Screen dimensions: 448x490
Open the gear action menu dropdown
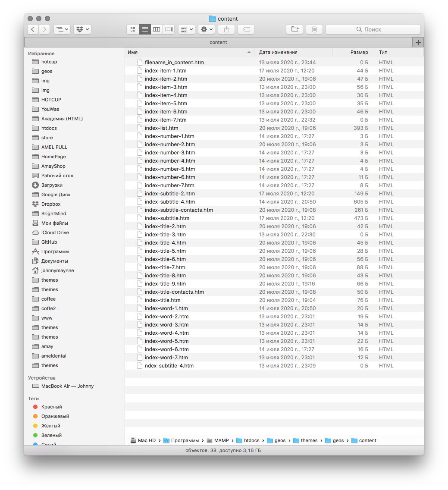206,29
